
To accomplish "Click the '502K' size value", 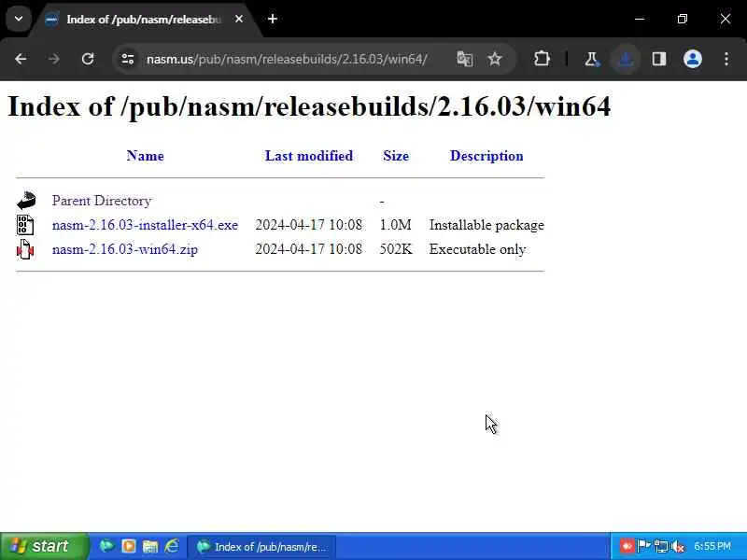I will 396,249.
